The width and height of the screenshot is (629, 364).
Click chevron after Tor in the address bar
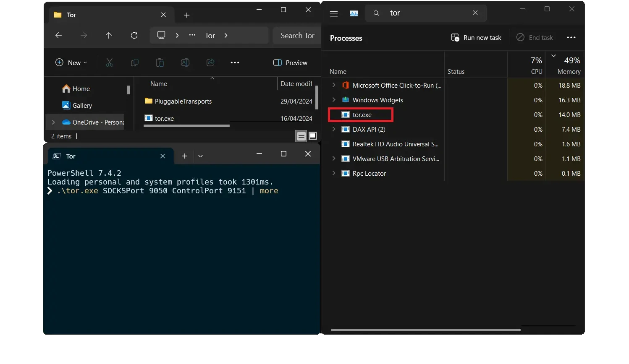226,36
